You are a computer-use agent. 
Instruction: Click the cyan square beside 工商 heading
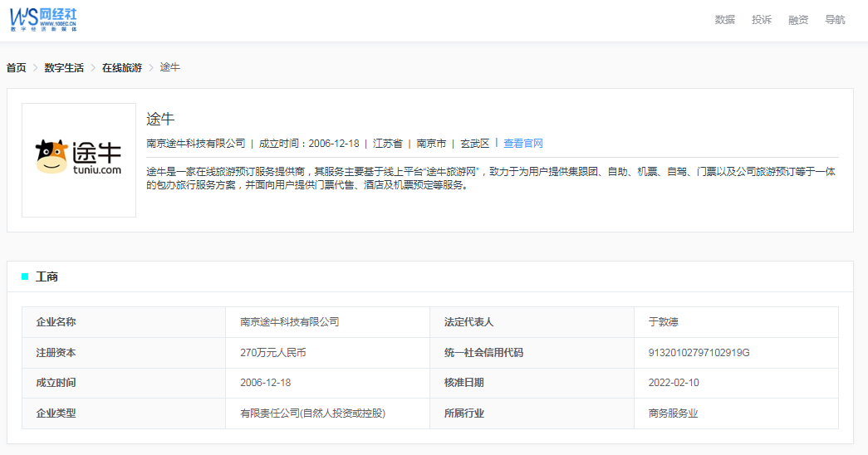[25, 276]
